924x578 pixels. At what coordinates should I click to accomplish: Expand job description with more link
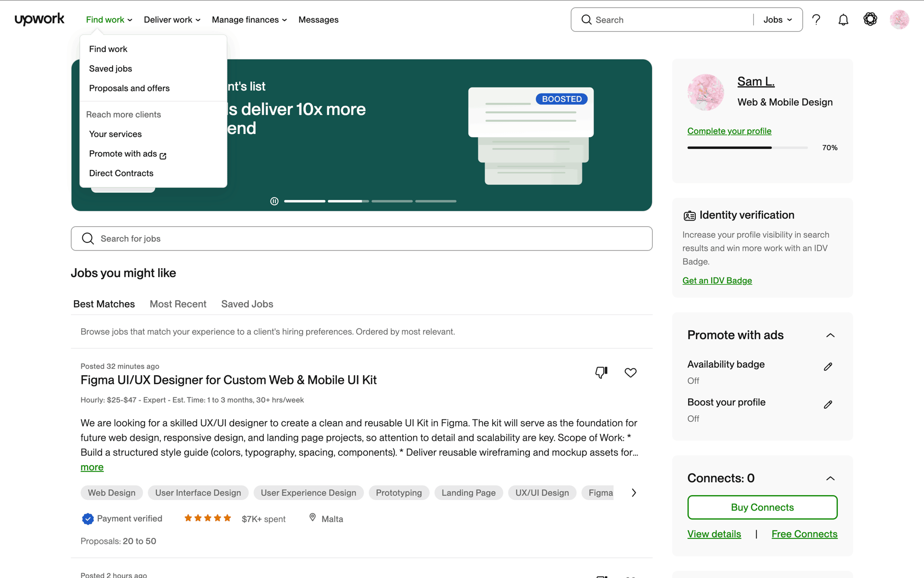click(x=92, y=467)
